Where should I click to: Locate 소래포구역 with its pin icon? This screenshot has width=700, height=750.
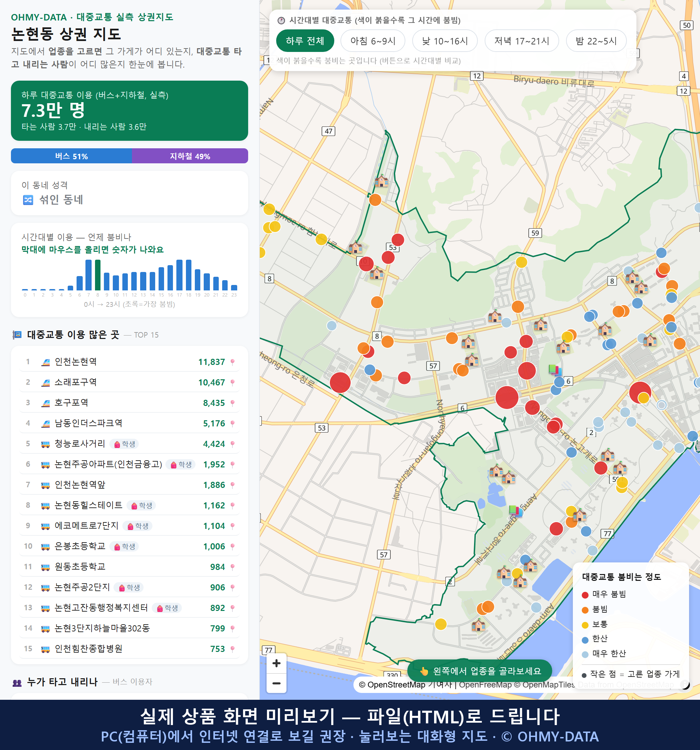232,383
